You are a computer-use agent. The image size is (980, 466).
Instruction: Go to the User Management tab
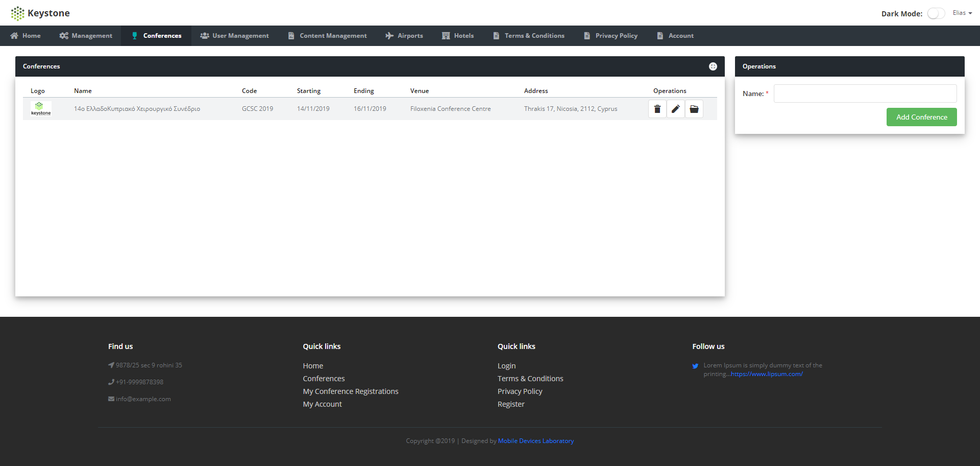click(x=234, y=36)
